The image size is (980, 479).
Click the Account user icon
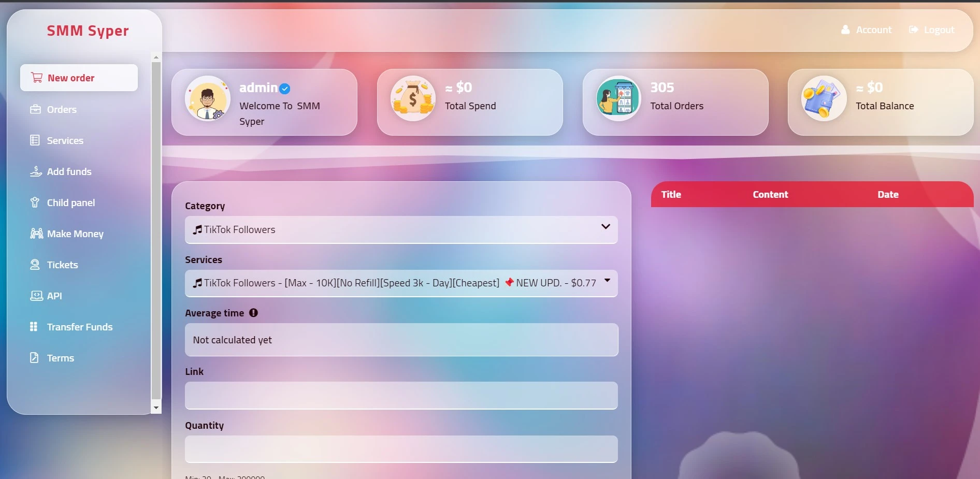[x=845, y=30]
